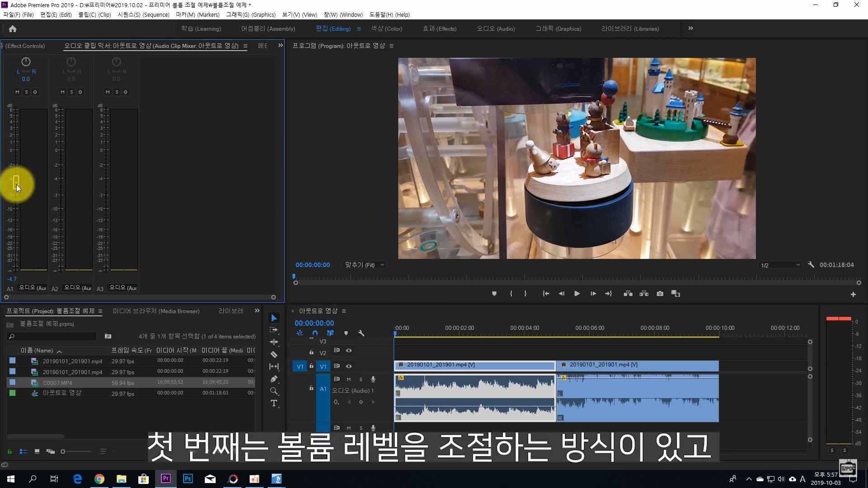Select the Zoom tool in tools panel
The width and height of the screenshot is (868, 488).
pyautogui.click(x=274, y=391)
